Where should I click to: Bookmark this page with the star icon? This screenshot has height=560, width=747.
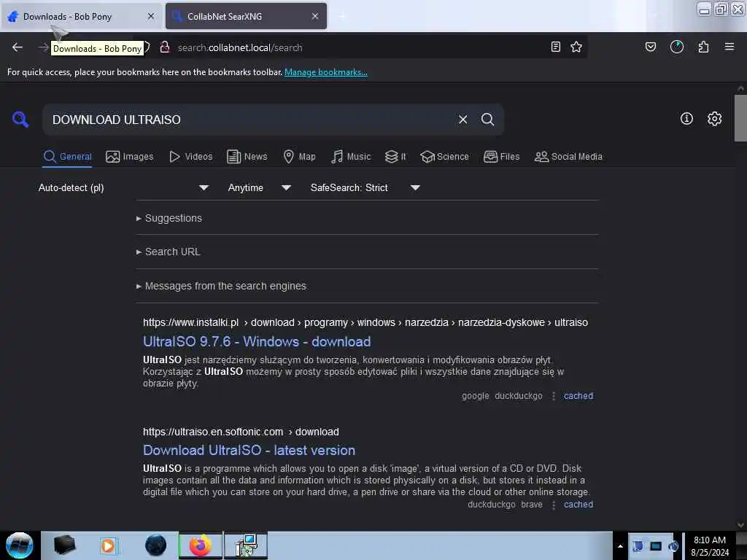(576, 47)
